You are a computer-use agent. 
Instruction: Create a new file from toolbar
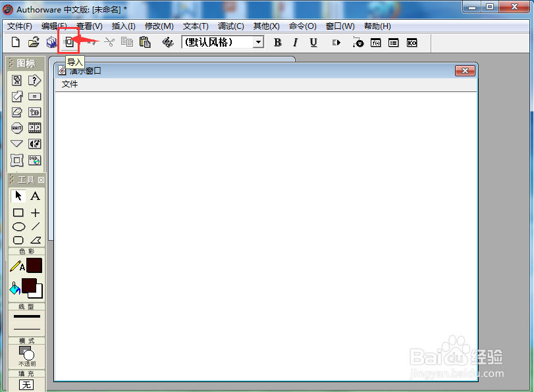[x=16, y=42]
